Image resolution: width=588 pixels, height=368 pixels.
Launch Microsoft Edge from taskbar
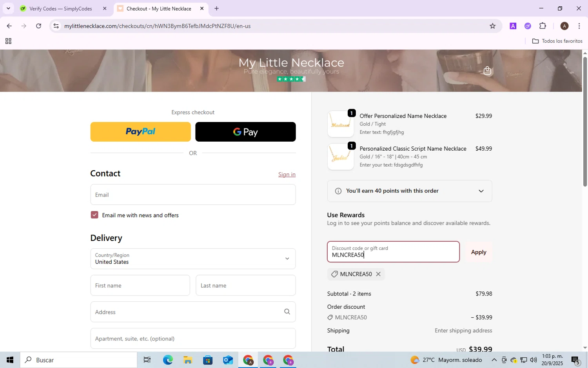point(168,360)
